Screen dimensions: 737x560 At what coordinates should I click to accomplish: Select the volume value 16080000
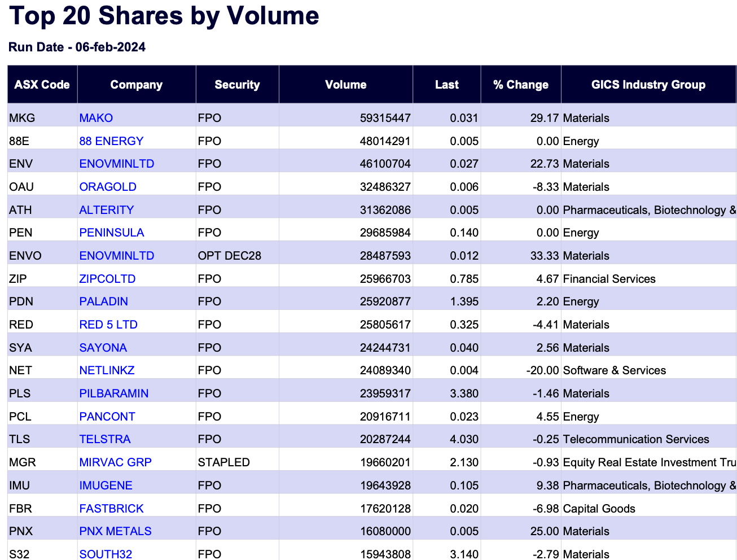tap(385, 531)
